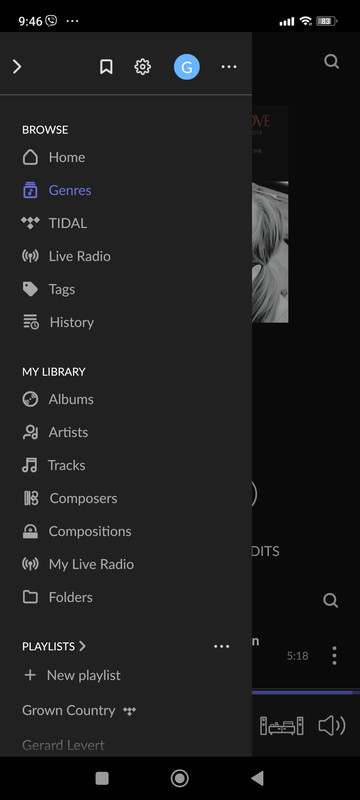Viewport: 360px width, 800px height.
Task: Tap the Tracks note icon
Action: click(x=30, y=465)
